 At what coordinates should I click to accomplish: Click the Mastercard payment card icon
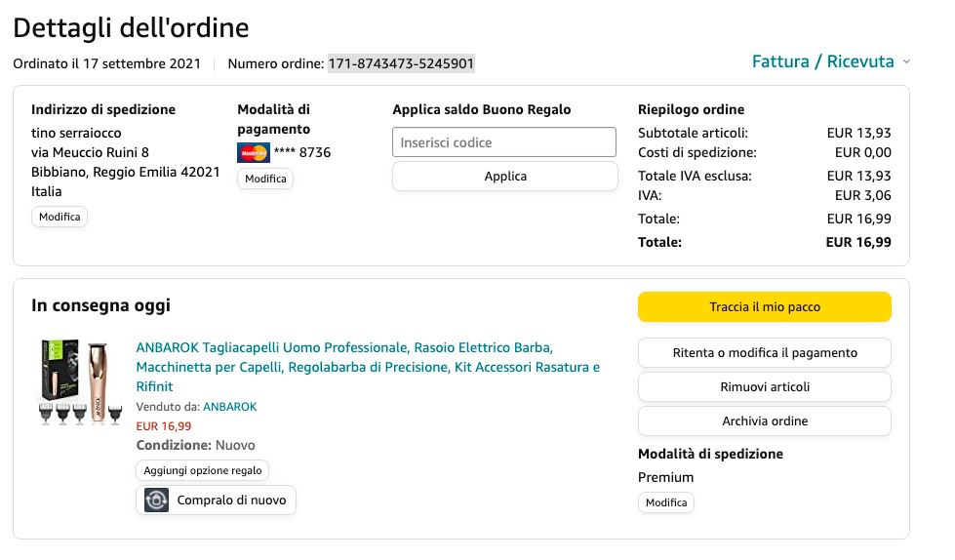253,152
